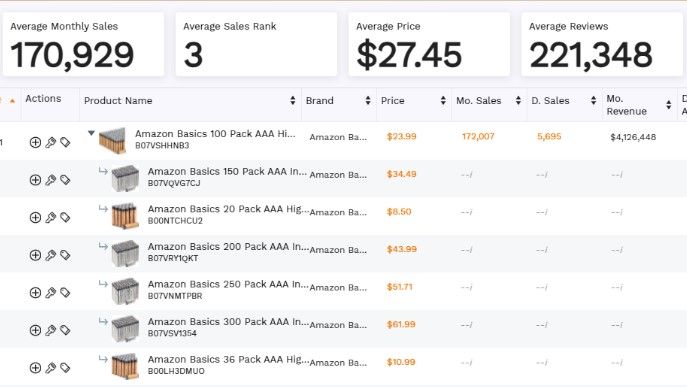Screen dimensions: 687x387
Task: Sort by the Mo. Sales column
Action: 518,101
